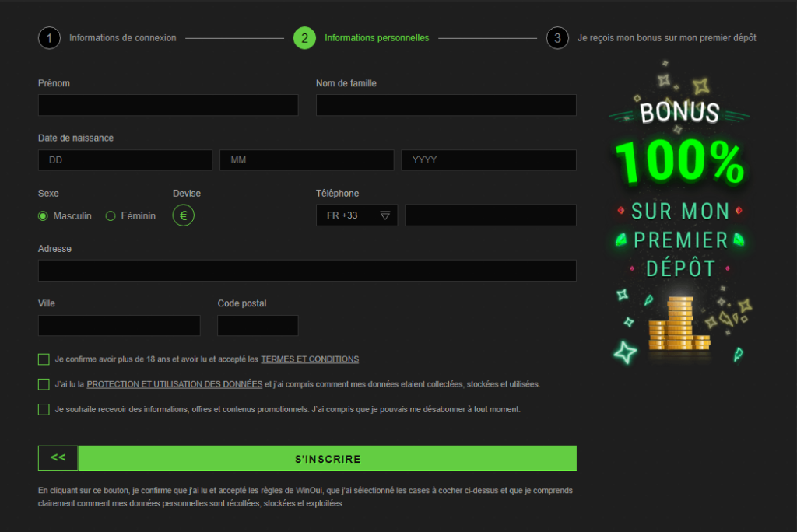Click the step 3 circle icon
This screenshot has height=532, width=797.
[x=557, y=37]
